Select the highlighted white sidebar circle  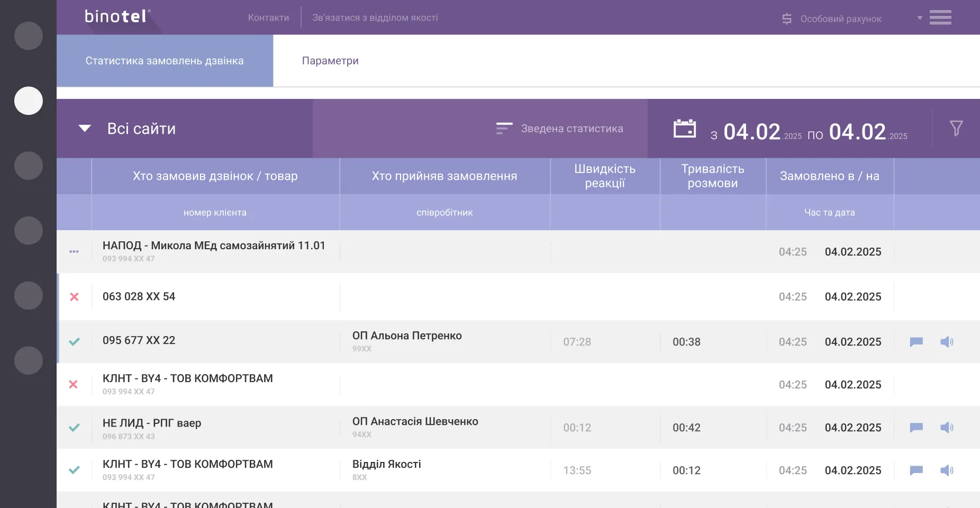[29, 101]
